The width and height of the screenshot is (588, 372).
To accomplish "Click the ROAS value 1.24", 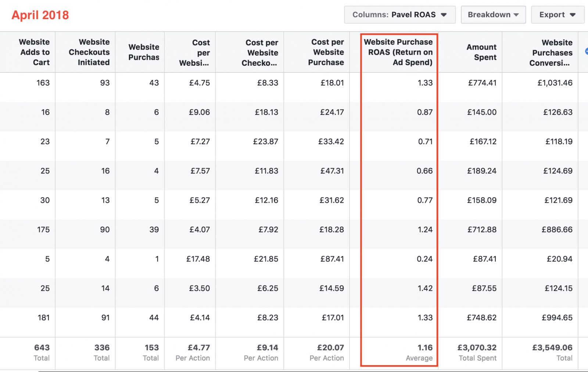I will pos(425,230).
